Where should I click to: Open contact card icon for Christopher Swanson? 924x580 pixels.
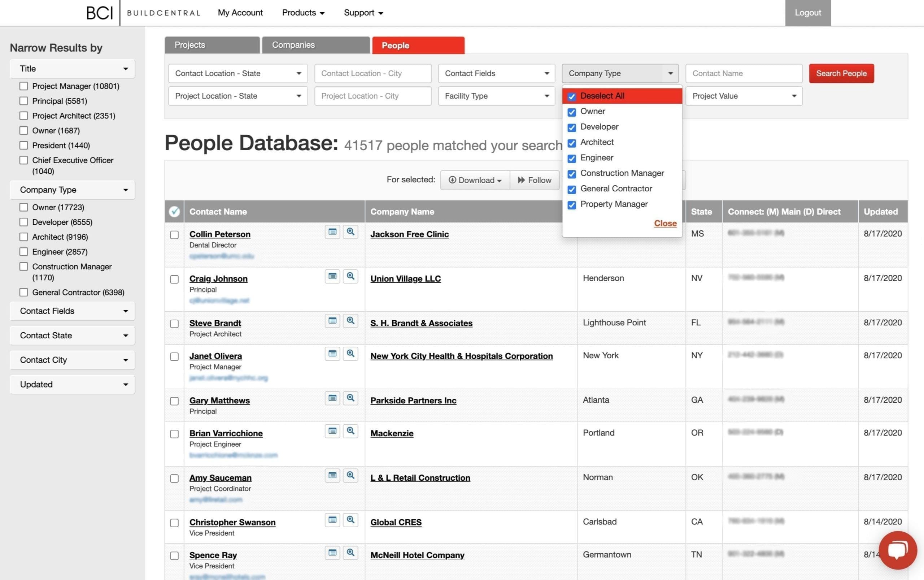click(332, 520)
